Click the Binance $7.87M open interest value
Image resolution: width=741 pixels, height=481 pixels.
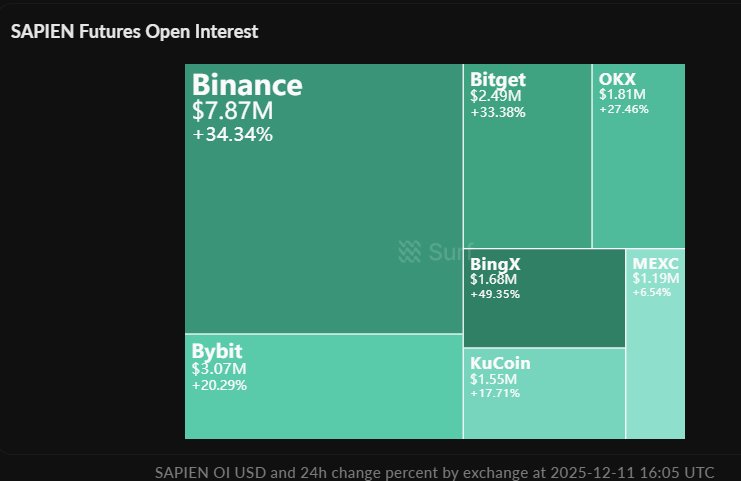232,110
